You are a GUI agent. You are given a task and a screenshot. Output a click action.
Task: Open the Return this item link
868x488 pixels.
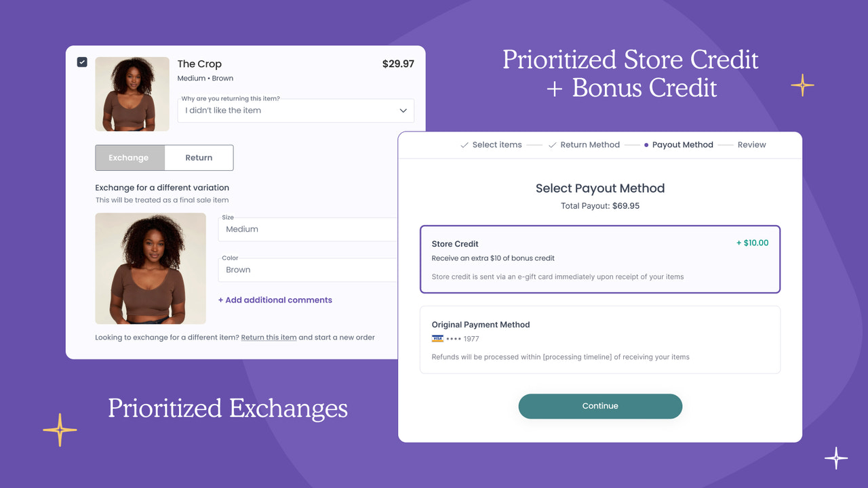coord(269,337)
